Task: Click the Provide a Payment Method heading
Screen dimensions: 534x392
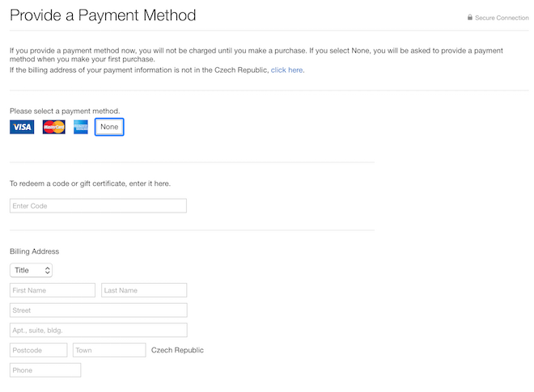Action: (x=103, y=15)
